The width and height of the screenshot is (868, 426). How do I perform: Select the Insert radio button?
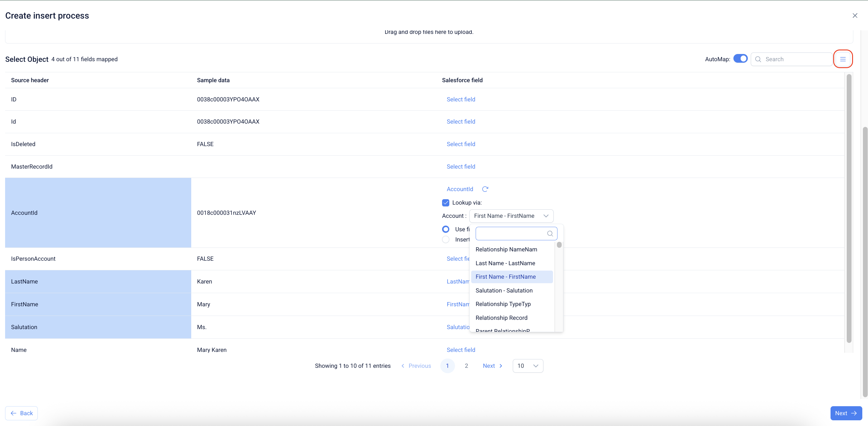tap(445, 239)
